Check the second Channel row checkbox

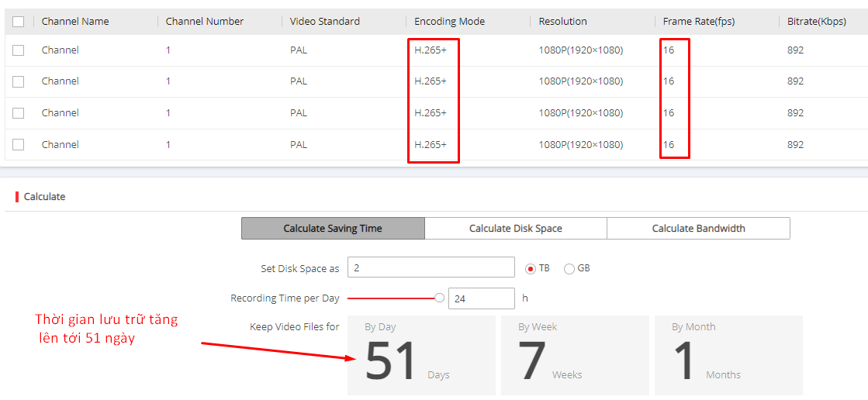[19, 81]
